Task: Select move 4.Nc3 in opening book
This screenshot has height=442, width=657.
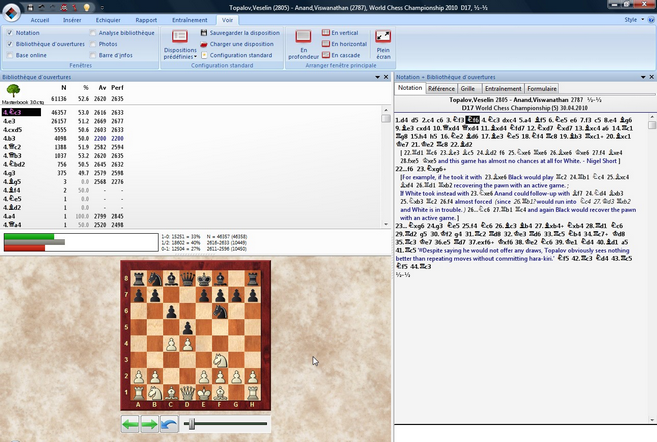Action: click(x=21, y=112)
